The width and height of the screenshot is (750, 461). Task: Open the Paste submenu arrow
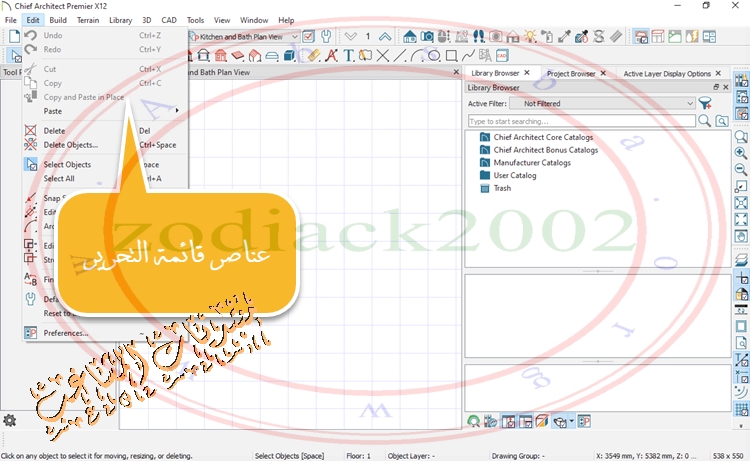(177, 110)
